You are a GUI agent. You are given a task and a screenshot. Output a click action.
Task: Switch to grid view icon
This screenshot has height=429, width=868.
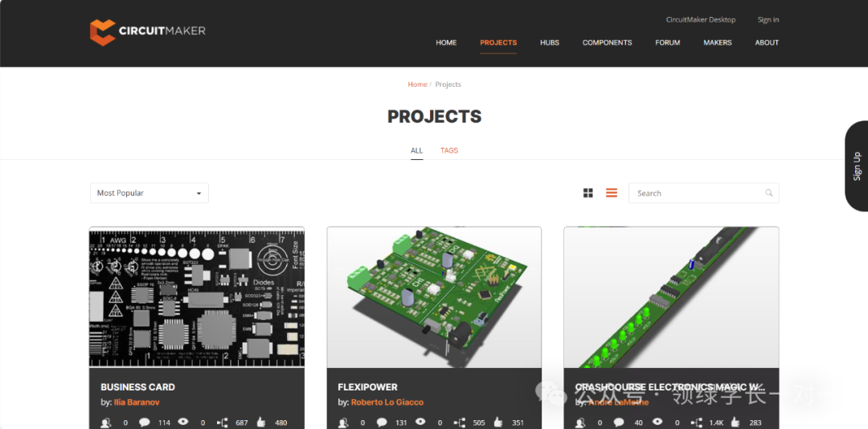tap(588, 193)
